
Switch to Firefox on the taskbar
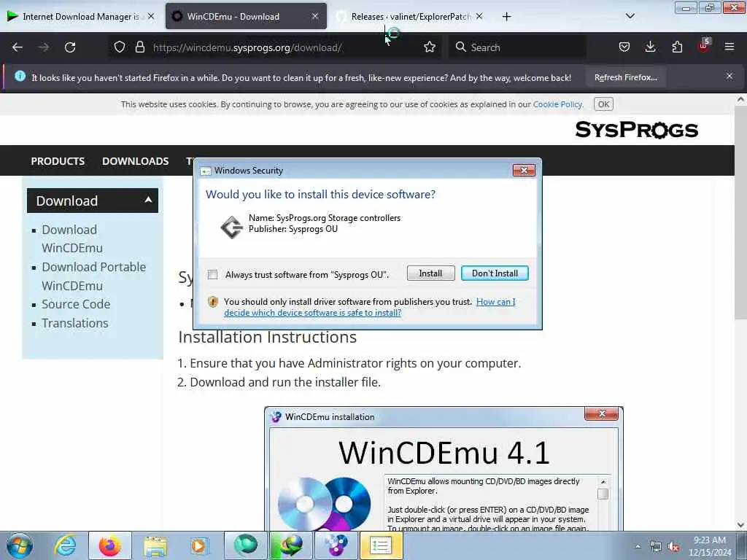pyautogui.click(x=110, y=545)
